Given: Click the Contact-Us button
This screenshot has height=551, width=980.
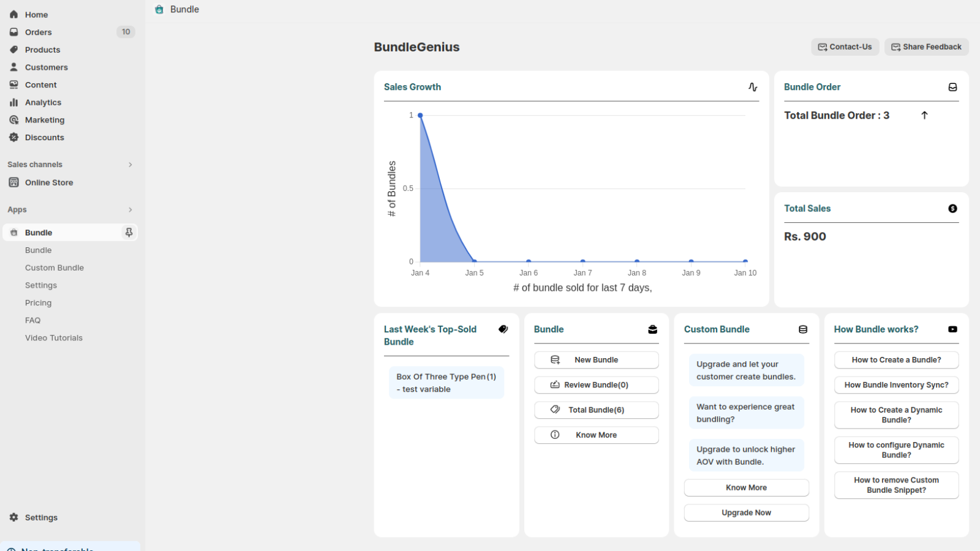Looking at the screenshot, I should [x=845, y=47].
